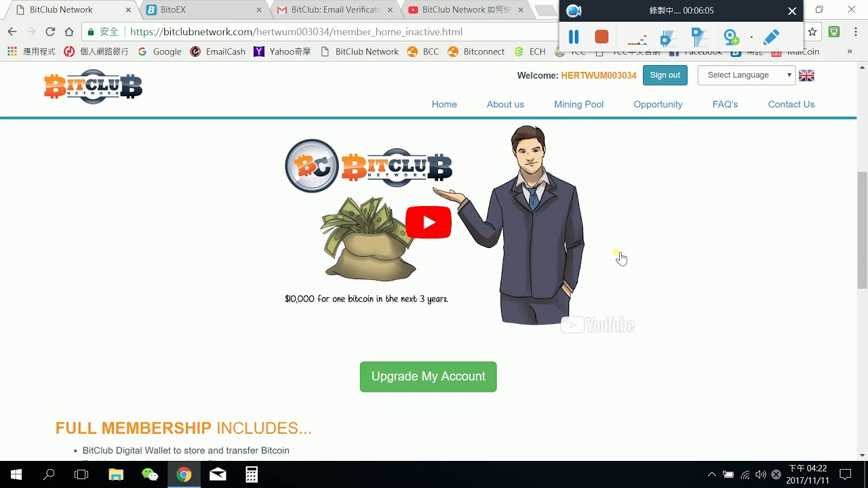The width and height of the screenshot is (868, 488).
Task: Open the ECH bookmark
Action: (530, 52)
